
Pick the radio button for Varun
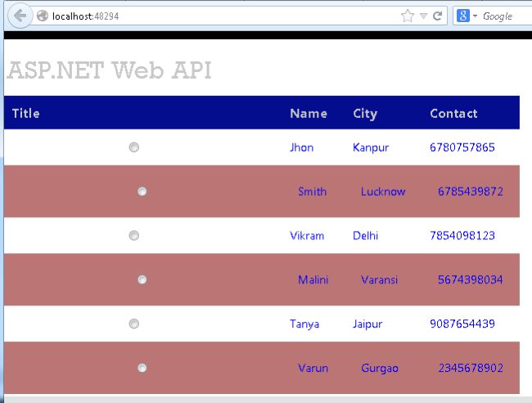[x=142, y=368]
